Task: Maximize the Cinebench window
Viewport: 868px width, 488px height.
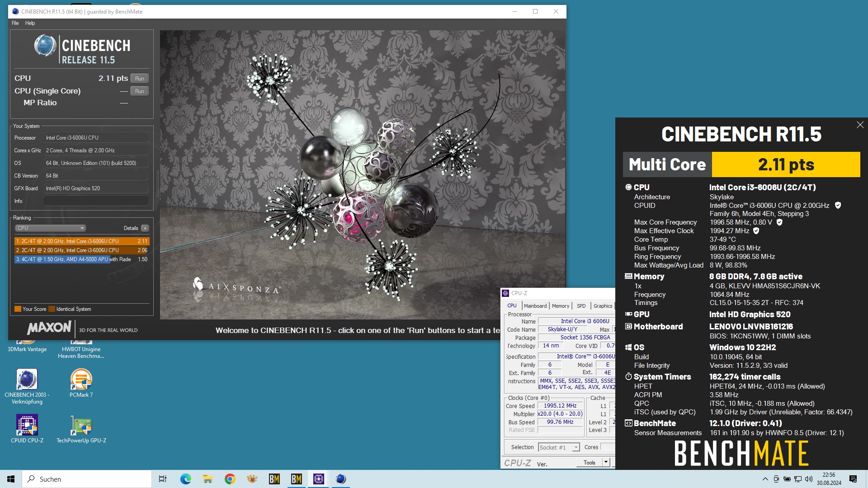Action: (x=535, y=12)
